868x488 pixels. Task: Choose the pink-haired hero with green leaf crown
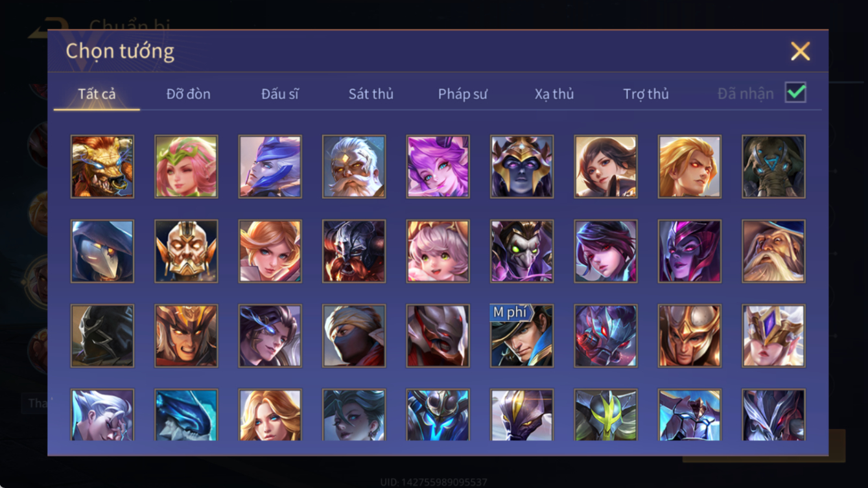point(186,167)
